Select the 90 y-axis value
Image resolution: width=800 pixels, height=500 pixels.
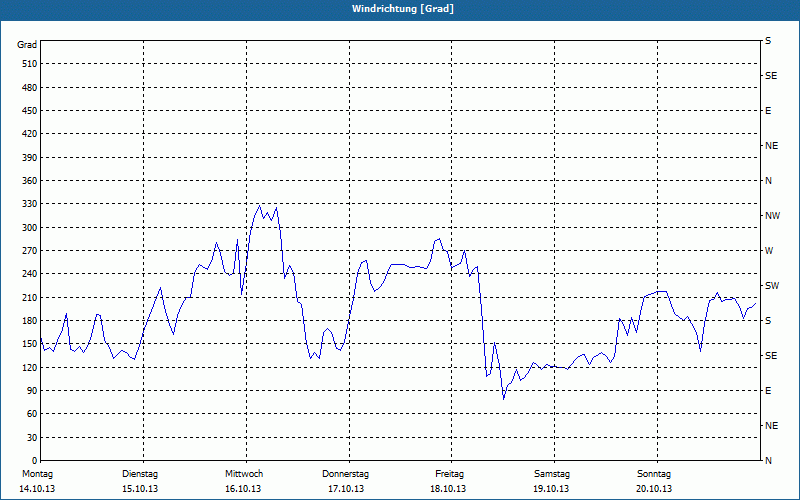click(x=32, y=391)
